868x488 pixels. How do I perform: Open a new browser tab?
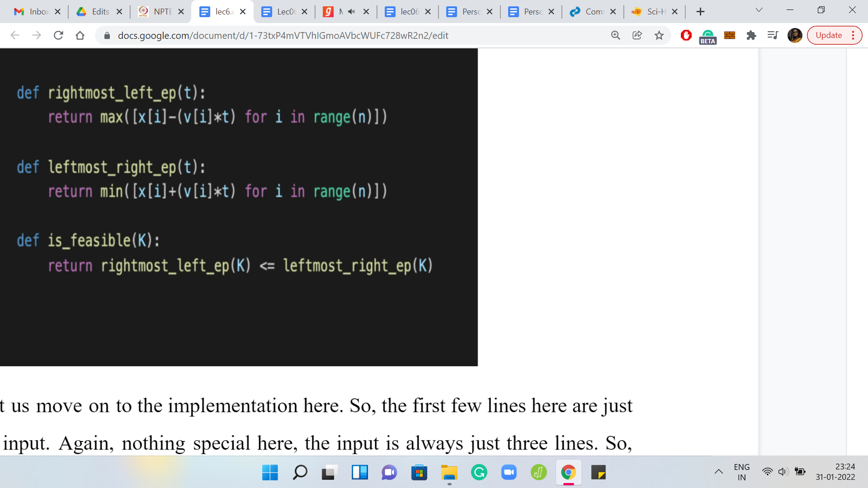pyautogui.click(x=700, y=12)
